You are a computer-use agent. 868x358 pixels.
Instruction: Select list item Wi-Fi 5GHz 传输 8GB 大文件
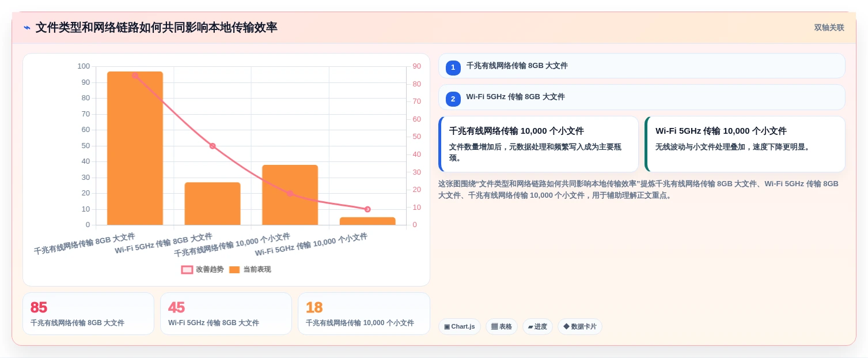tap(642, 97)
